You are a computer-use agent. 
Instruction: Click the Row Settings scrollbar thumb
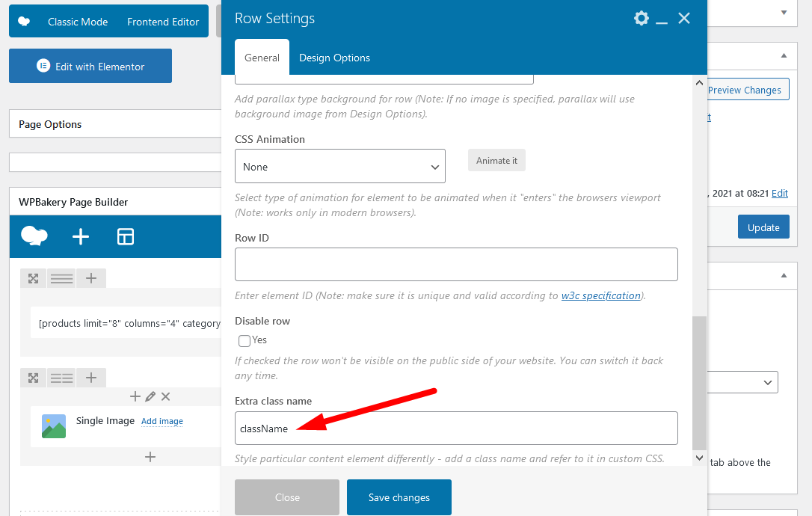point(699,383)
